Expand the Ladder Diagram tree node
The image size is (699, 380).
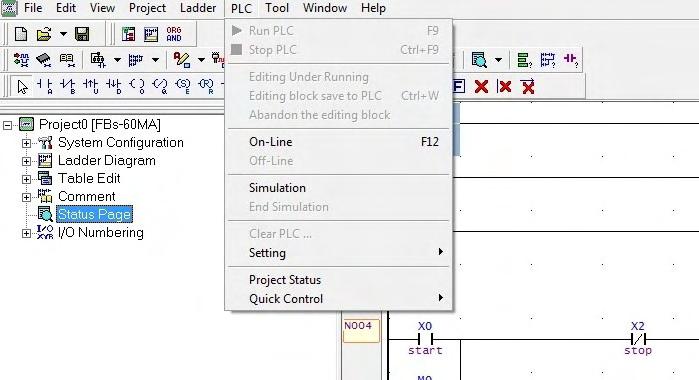pos(26,161)
